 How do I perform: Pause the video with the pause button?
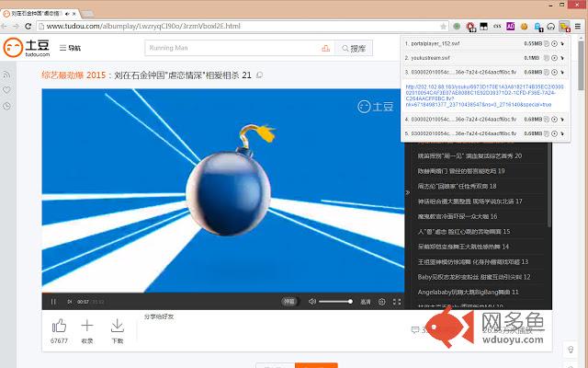click(53, 302)
